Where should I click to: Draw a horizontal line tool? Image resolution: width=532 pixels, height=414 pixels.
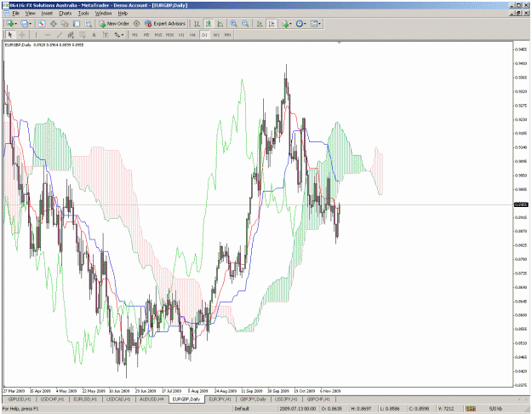(48, 35)
